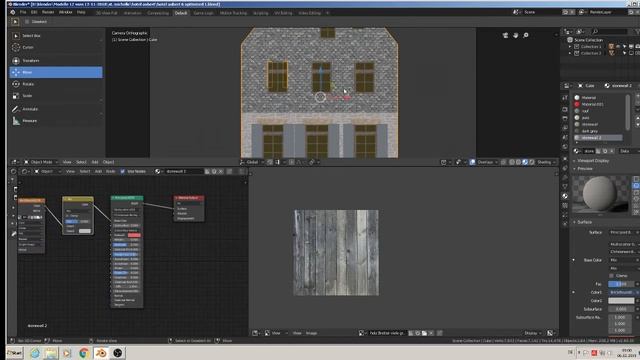Open Chrome from the Windows taskbar
The image size is (640, 360).
tap(84, 353)
